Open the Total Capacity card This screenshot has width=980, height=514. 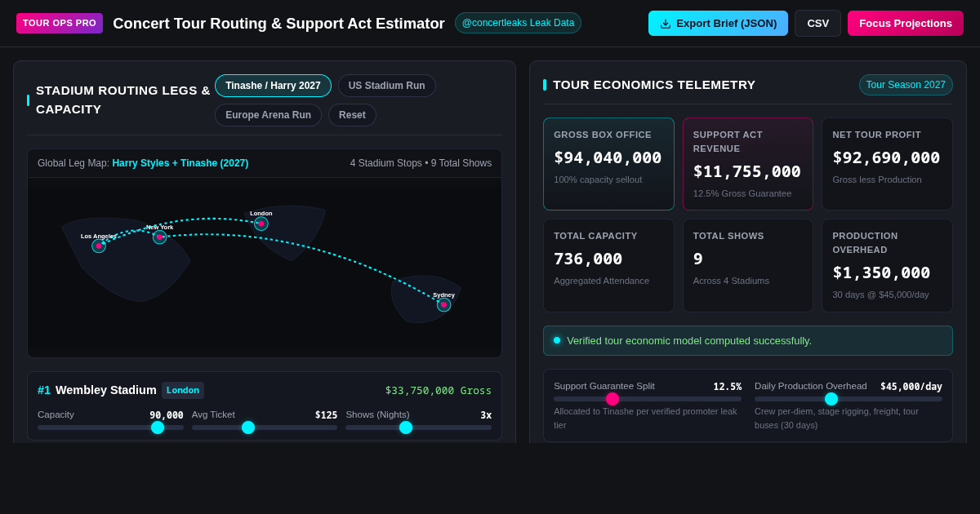608,265
